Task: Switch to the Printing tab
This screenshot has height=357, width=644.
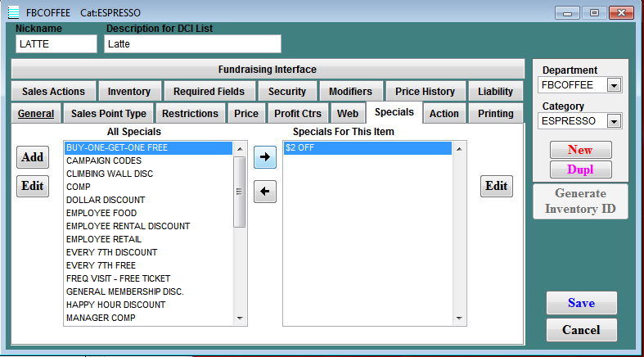Action: pyautogui.click(x=495, y=113)
